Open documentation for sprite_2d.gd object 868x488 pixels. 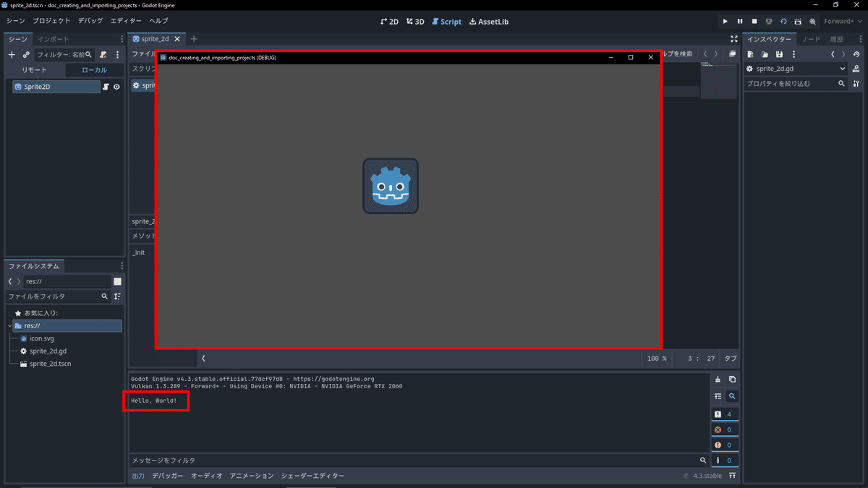856,69
